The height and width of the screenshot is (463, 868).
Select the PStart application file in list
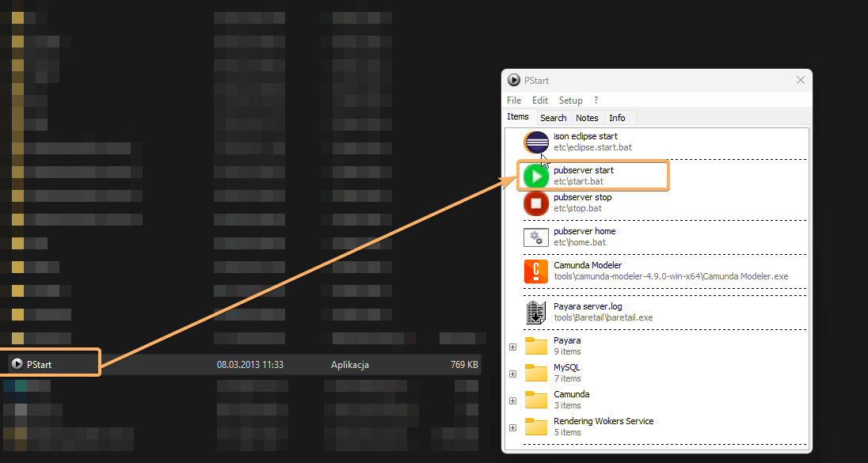click(x=40, y=365)
